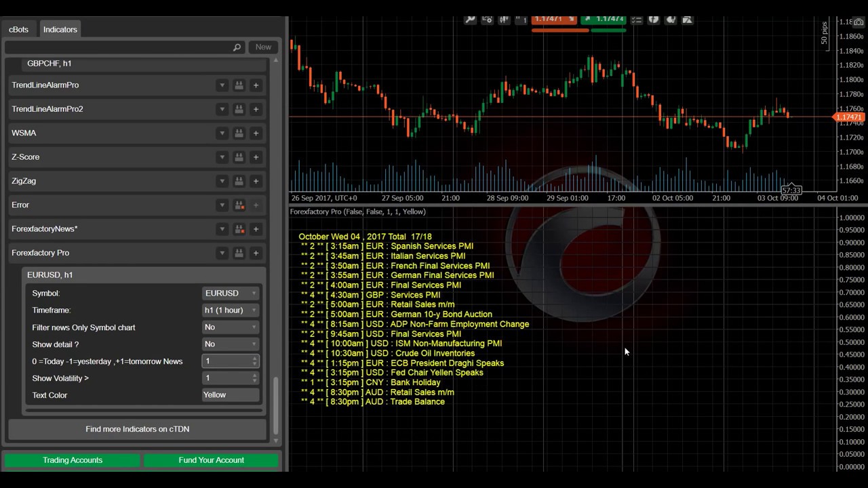Add instance of TrendLineAlarmPro2 with plus
The width and height of the screenshot is (868, 488).
click(256, 109)
